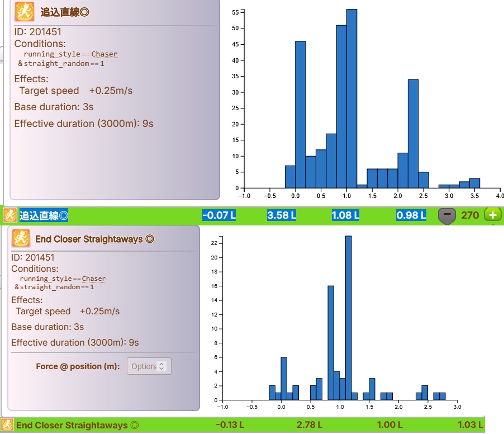Click the skill icon in the End Closer Straightaways card
This screenshot has width=504, height=434.
click(x=21, y=238)
